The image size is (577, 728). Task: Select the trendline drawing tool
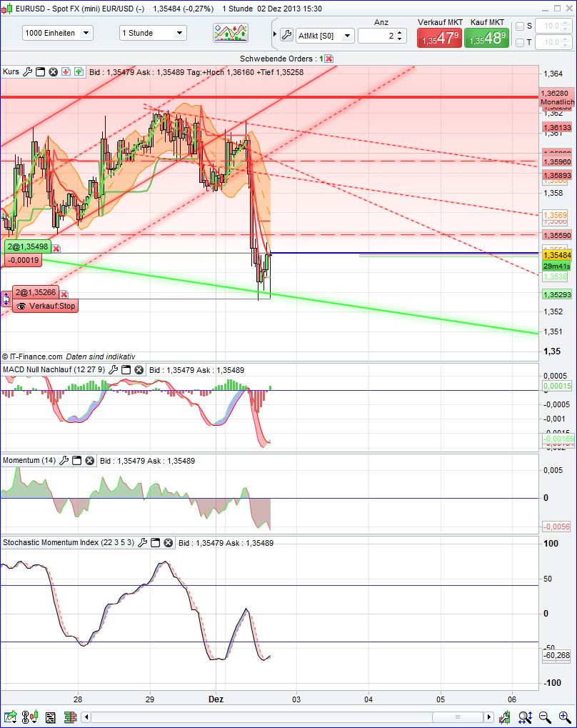point(9,717)
